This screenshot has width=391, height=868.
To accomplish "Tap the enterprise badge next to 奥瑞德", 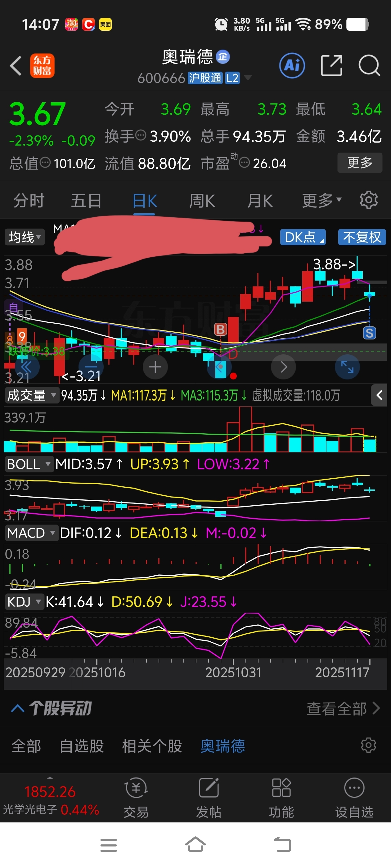I will point(223,57).
